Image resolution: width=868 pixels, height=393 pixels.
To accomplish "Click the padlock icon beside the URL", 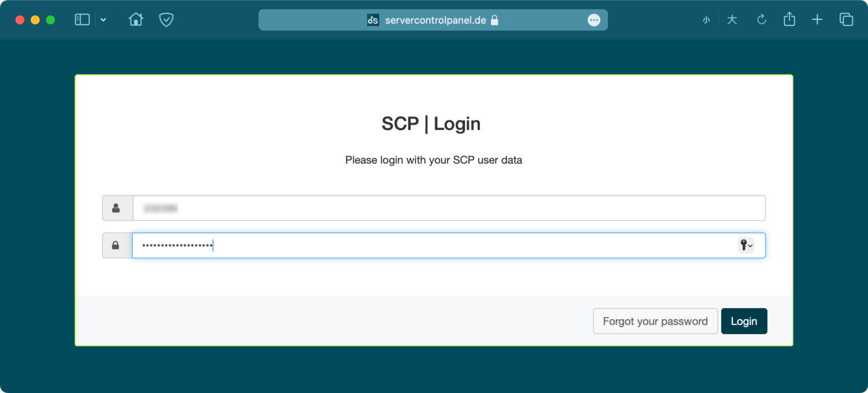I will tap(494, 20).
